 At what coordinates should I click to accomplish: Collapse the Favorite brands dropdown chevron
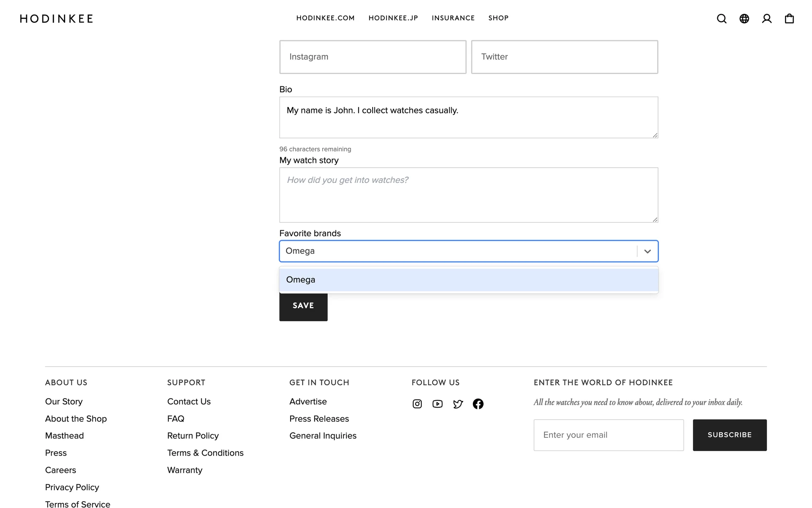(x=647, y=251)
